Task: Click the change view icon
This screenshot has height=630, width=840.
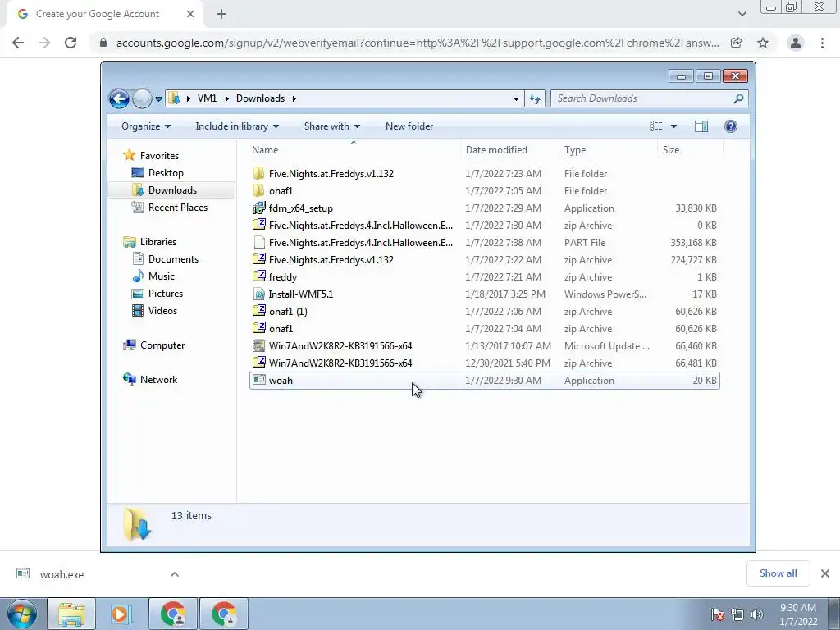Action: point(656,126)
